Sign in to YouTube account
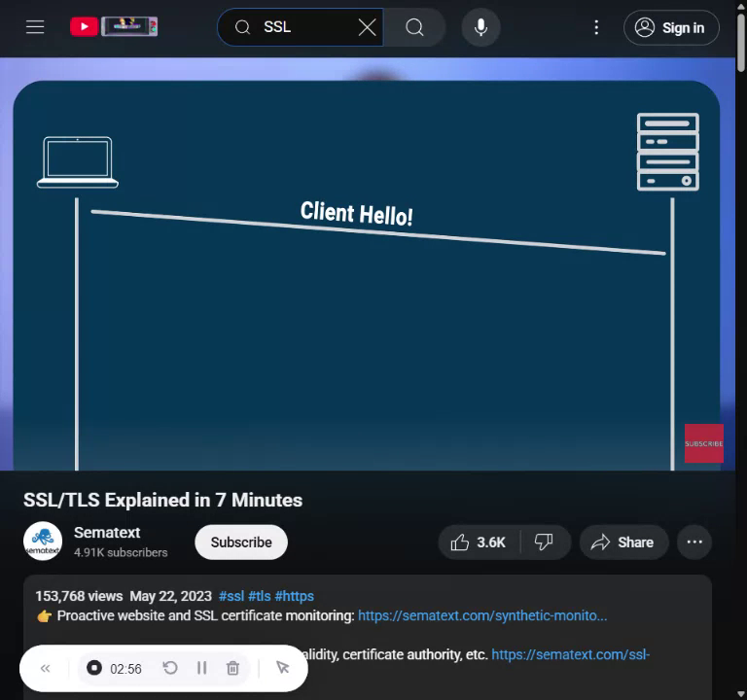Screen dimensions: 747x700 click(x=671, y=27)
